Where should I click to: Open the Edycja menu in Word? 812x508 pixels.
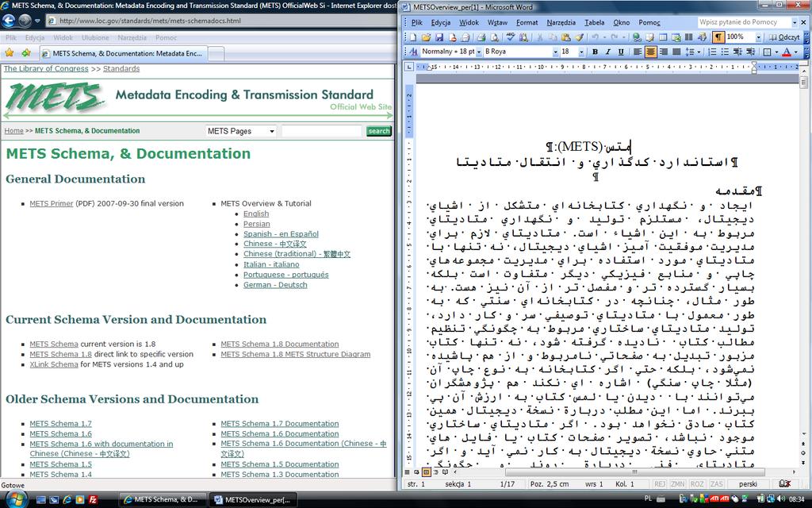point(441,23)
